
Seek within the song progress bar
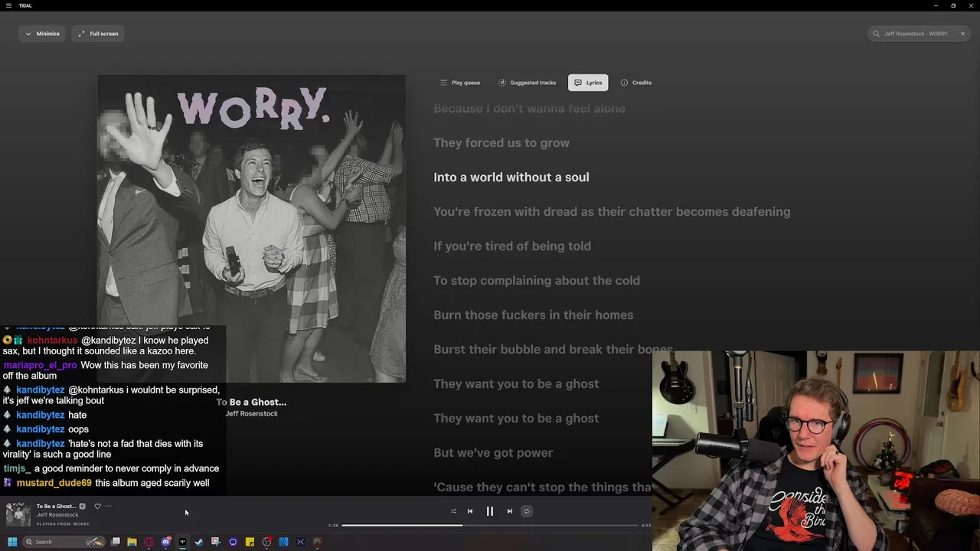[x=490, y=526]
